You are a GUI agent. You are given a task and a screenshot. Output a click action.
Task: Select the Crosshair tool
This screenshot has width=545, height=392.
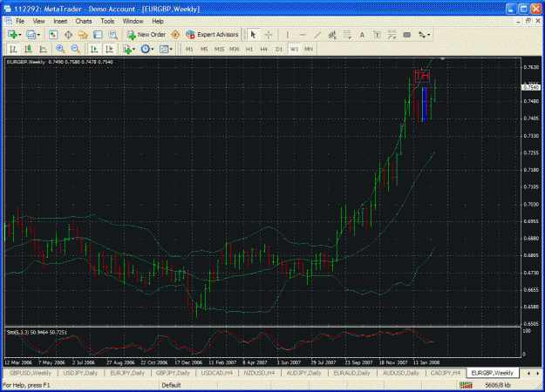point(269,35)
